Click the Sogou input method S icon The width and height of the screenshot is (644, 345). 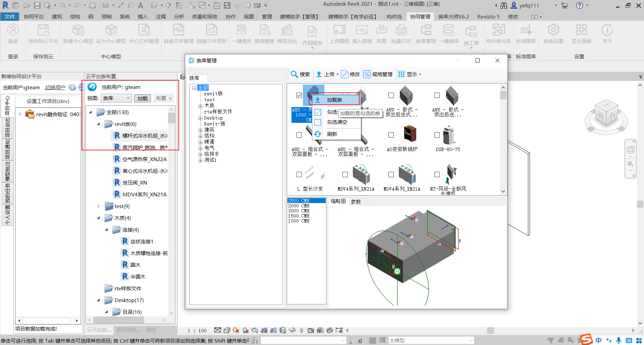pyautogui.click(x=586, y=339)
